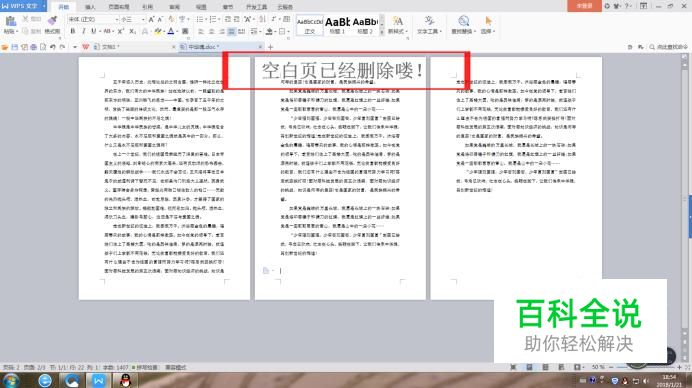692x388 pixels.
Task: Click the Redo arrow icon
Action: click(62, 47)
